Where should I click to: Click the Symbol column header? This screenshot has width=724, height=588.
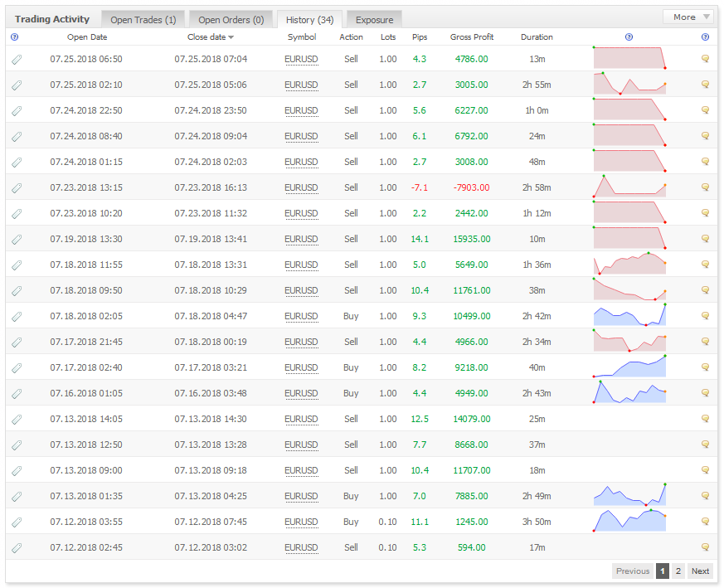coord(302,37)
